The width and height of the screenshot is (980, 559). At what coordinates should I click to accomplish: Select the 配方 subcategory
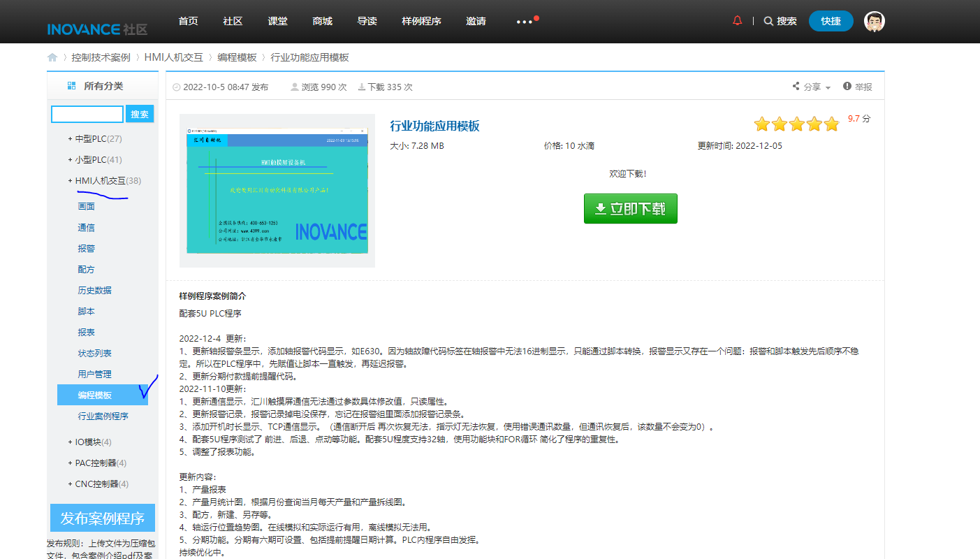(x=87, y=269)
